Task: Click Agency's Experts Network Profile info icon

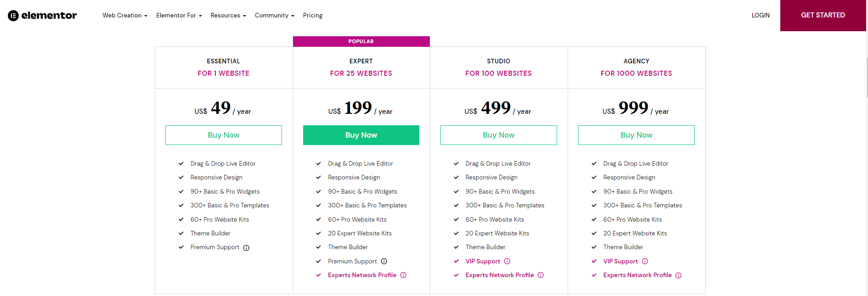Action: (679, 275)
